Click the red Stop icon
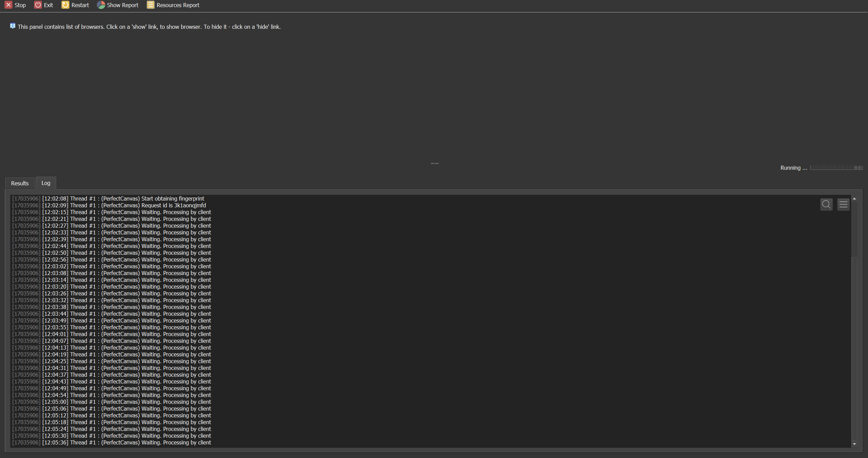Screen dimensions: 868x458 pos(8,5)
